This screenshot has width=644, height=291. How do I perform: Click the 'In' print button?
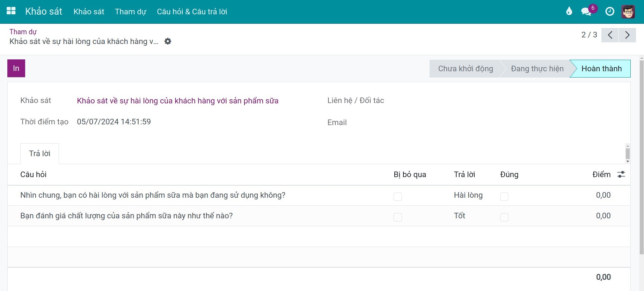click(16, 68)
